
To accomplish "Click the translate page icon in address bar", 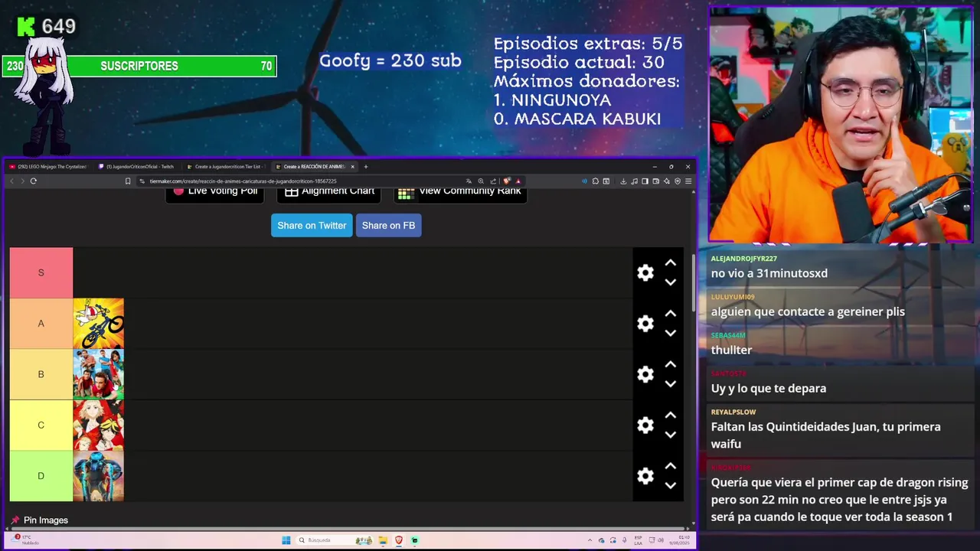I will pos(469,181).
